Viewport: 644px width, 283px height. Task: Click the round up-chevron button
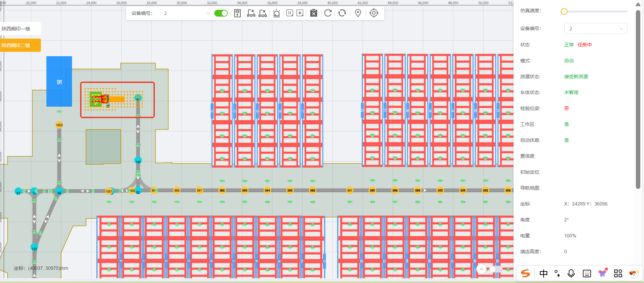(481, 269)
